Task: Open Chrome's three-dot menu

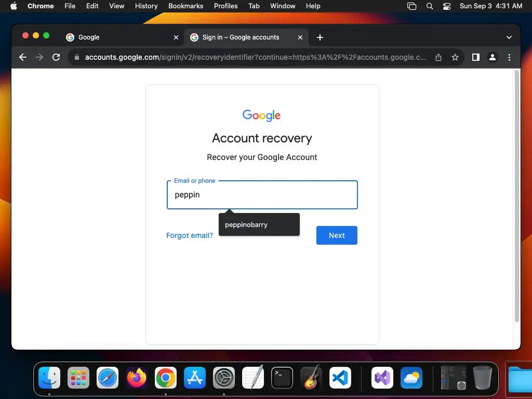Action: 509,57
